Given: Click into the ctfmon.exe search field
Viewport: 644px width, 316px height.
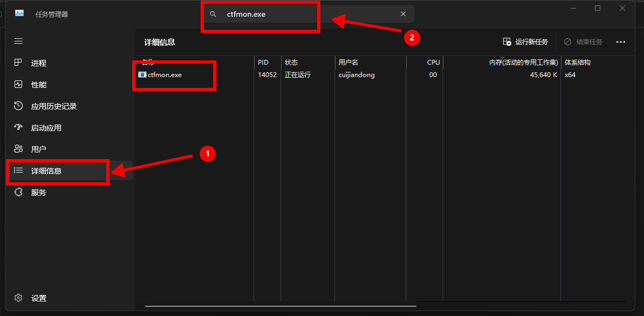Looking at the screenshot, I should [302, 14].
